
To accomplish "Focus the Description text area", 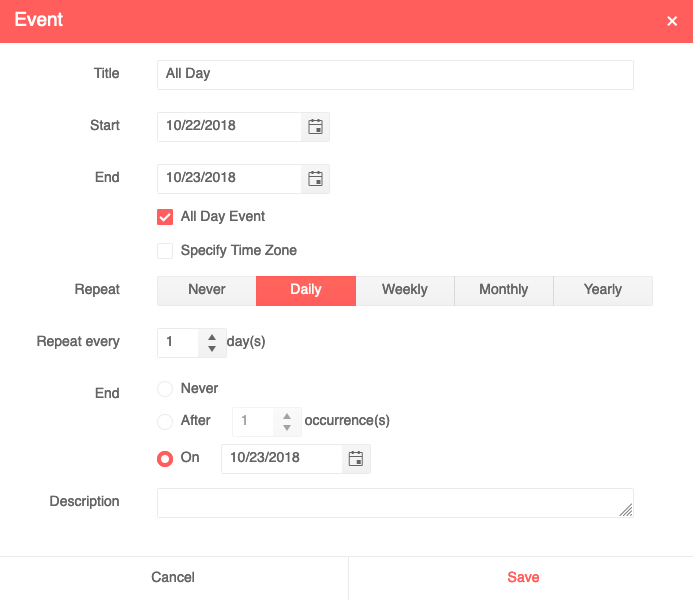I will coord(395,503).
